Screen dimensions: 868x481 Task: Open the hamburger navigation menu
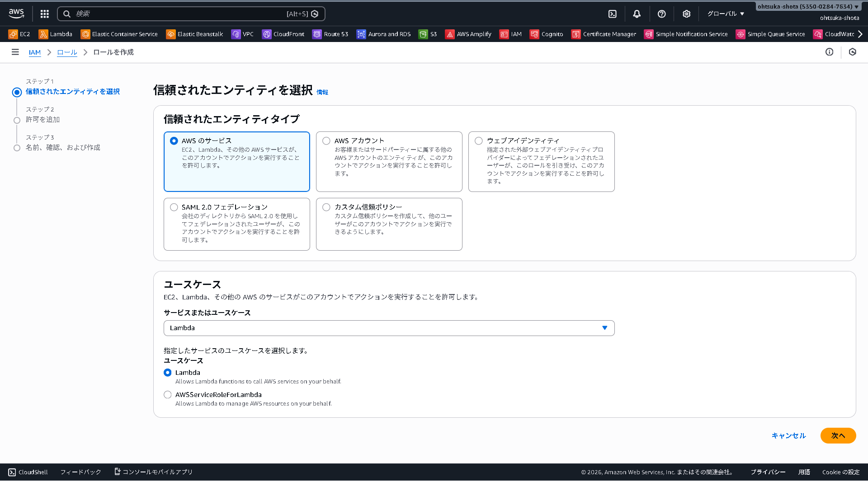pyautogui.click(x=15, y=52)
